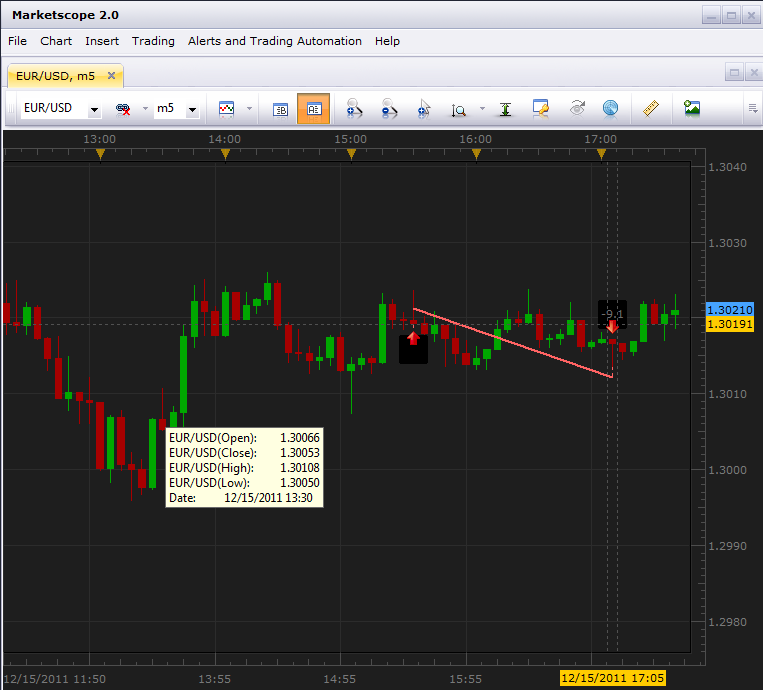Expand the EUR/USD symbol dropdown
Viewport: 763px width, 690px height.
coord(94,110)
